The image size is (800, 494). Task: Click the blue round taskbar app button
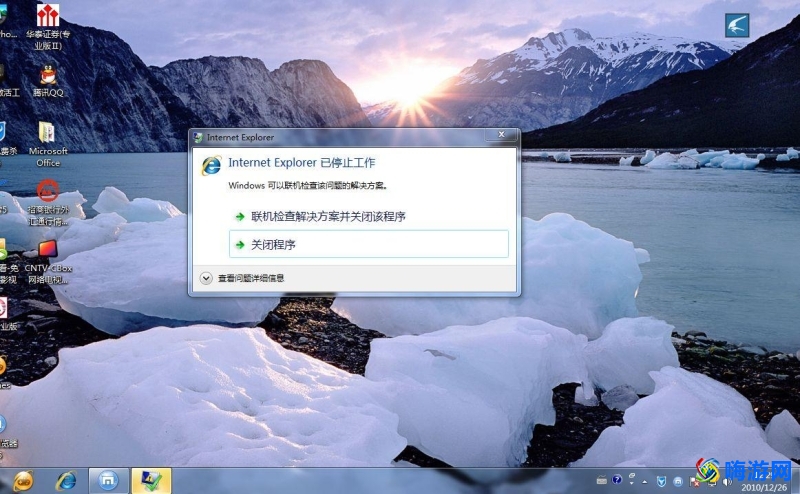pos(108,480)
